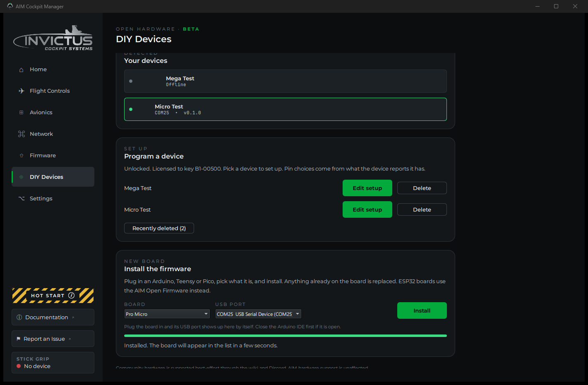Click the DIY Devices sidebar icon
Image resolution: width=588 pixels, height=385 pixels.
tap(22, 177)
